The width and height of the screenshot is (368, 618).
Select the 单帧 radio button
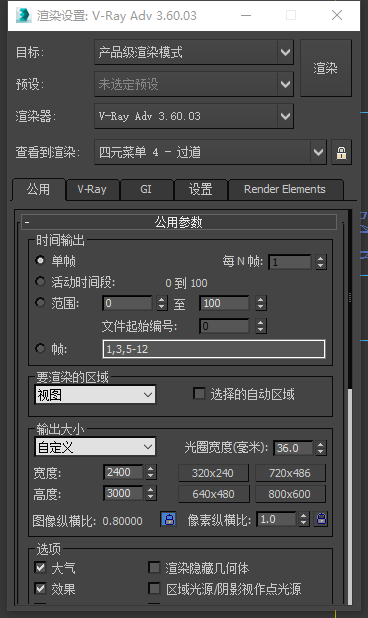click(x=40, y=260)
